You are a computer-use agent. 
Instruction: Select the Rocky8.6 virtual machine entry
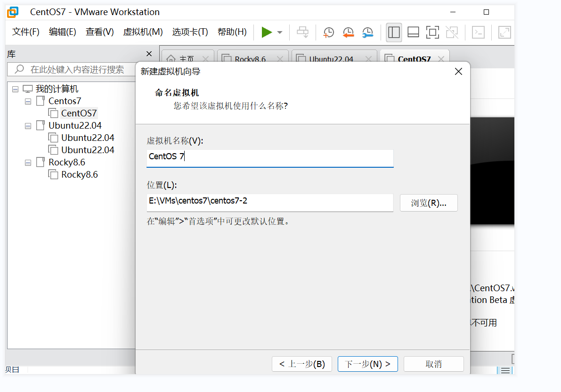point(80,174)
